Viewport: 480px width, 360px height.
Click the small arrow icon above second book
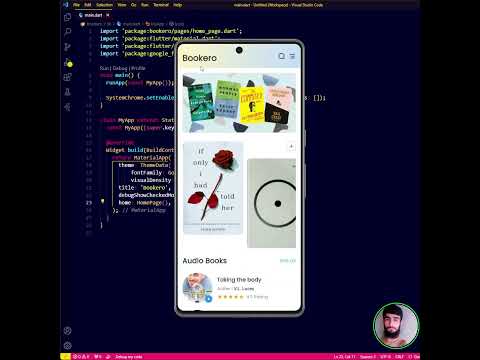[291, 146]
